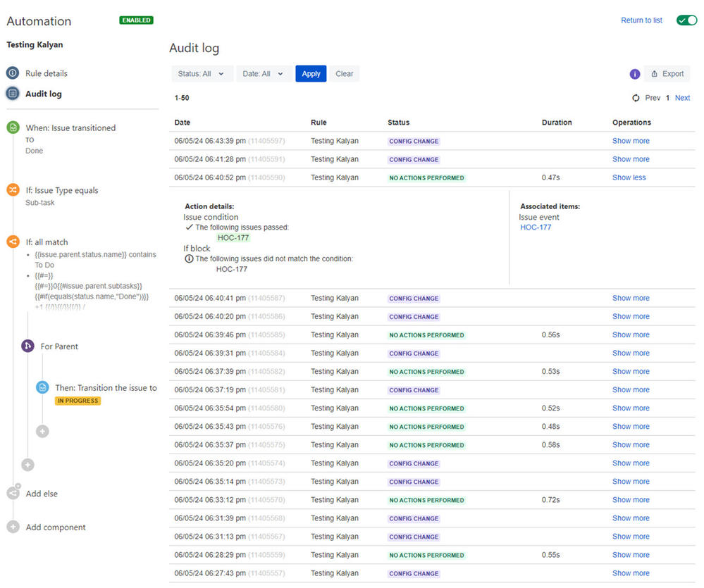Click the orange Issue Type equals condition icon
The image size is (704, 588).
tap(13, 190)
